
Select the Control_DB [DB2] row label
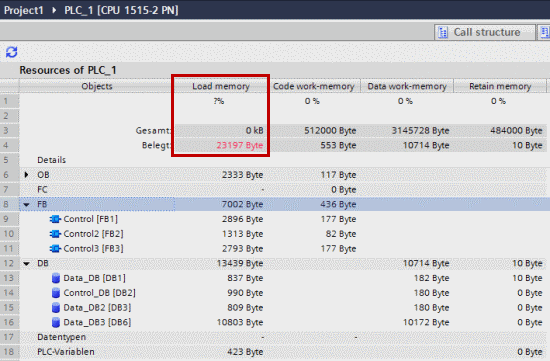[x=99, y=293]
